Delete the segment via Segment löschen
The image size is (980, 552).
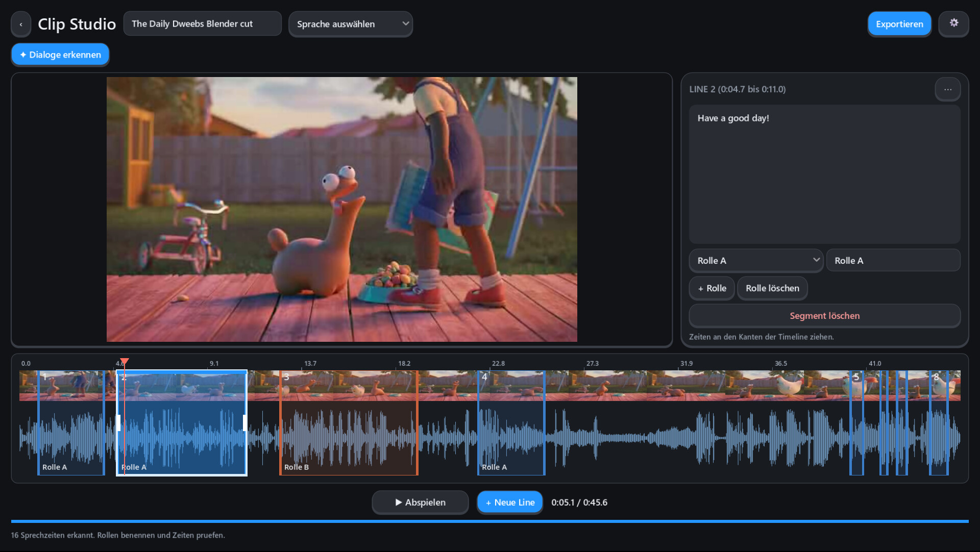(824, 316)
